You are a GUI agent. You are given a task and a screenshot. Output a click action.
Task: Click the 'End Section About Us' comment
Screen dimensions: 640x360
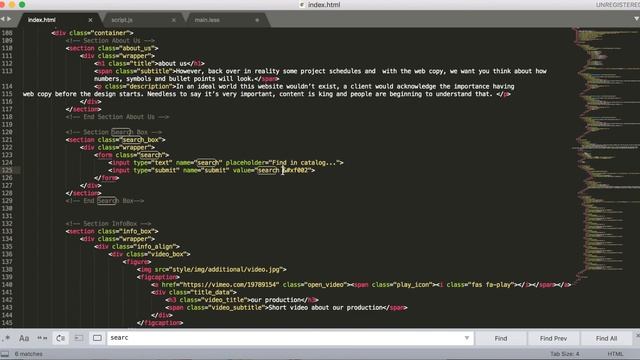(119, 117)
